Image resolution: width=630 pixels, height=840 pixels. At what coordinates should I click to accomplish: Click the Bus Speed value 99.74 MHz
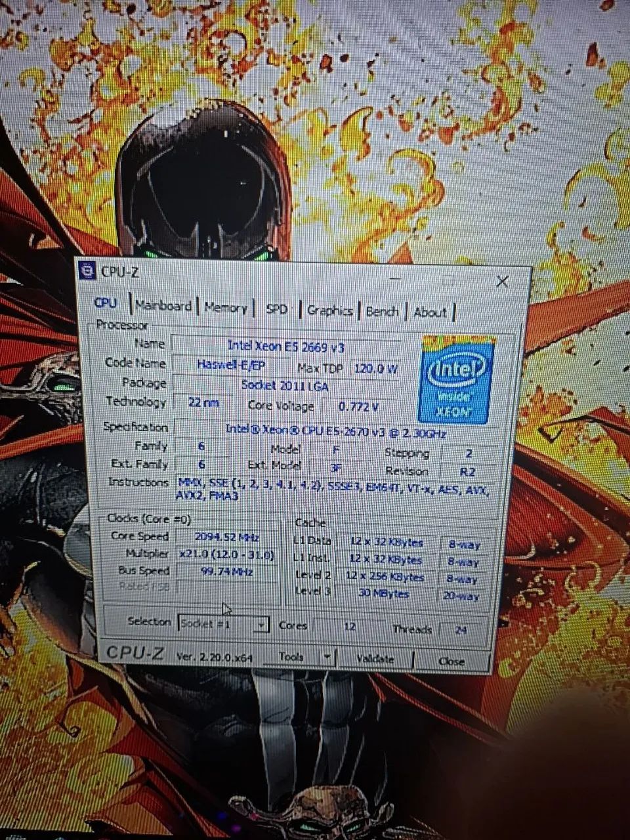pos(226,572)
